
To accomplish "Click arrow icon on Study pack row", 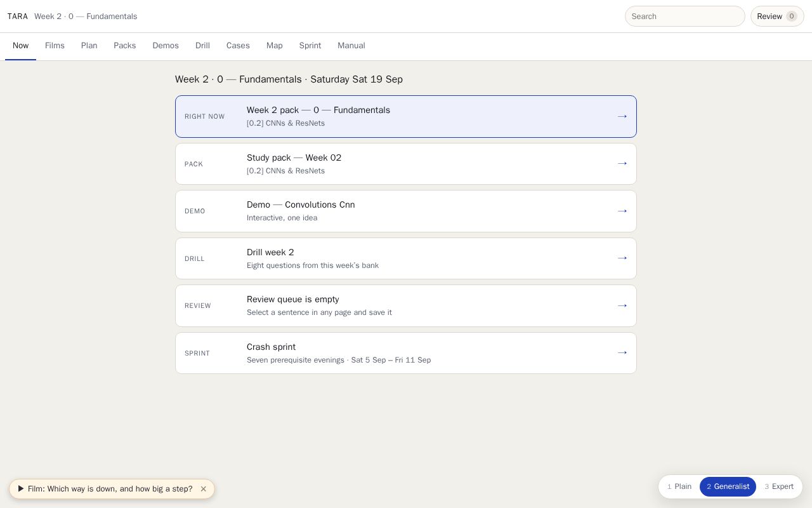I will [x=622, y=164].
